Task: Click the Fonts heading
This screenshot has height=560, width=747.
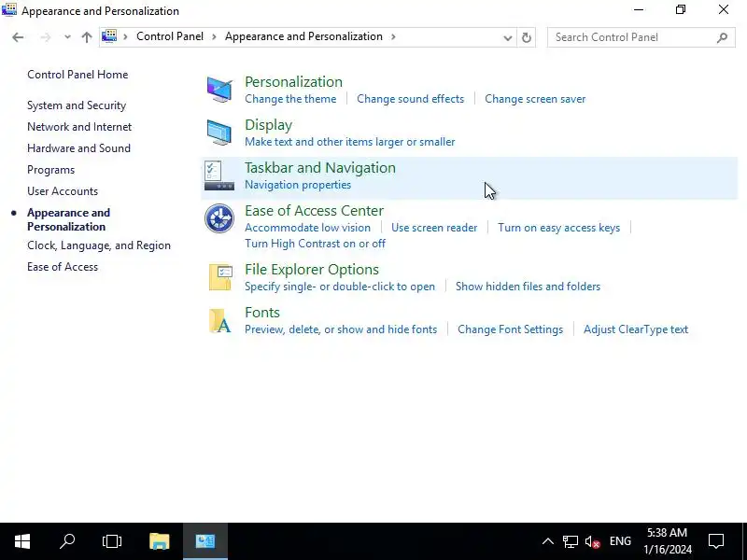Action: point(262,313)
